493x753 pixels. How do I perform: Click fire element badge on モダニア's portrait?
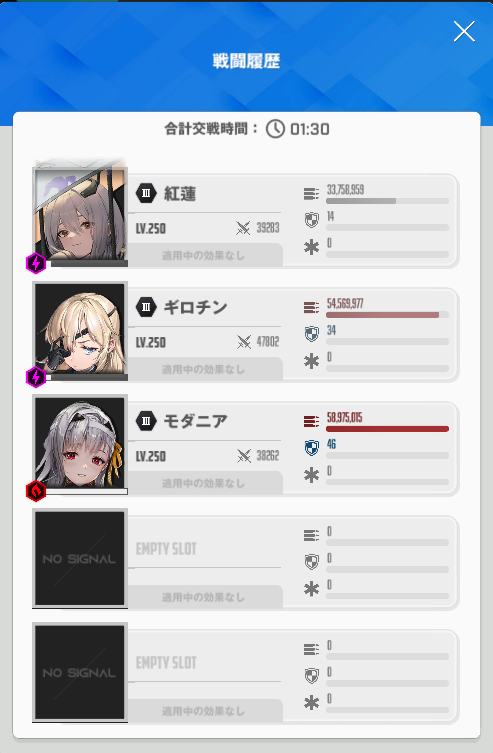pos(36,491)
